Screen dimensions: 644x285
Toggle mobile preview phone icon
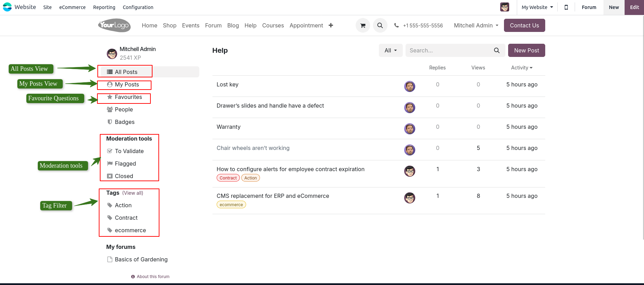(x=566, y=7)
